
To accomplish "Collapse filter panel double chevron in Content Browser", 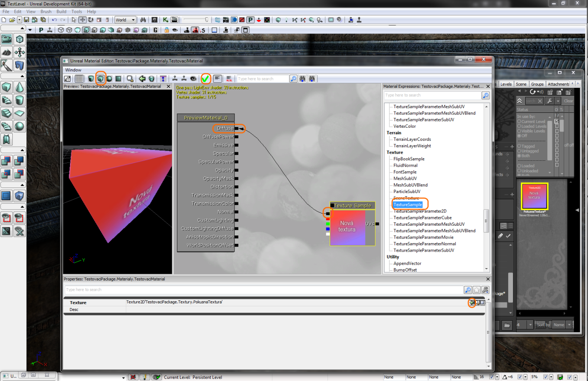I will pos(519,101).
